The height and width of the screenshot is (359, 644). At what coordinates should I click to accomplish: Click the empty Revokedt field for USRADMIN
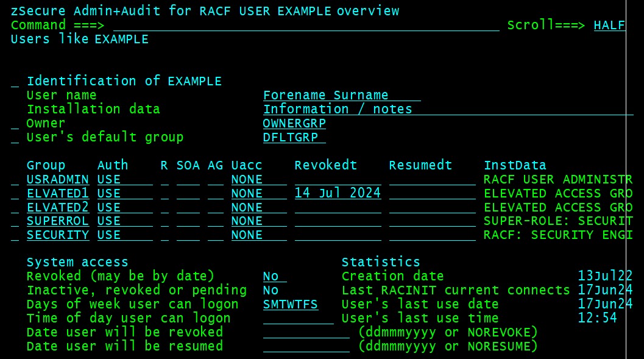coord(338,179)
